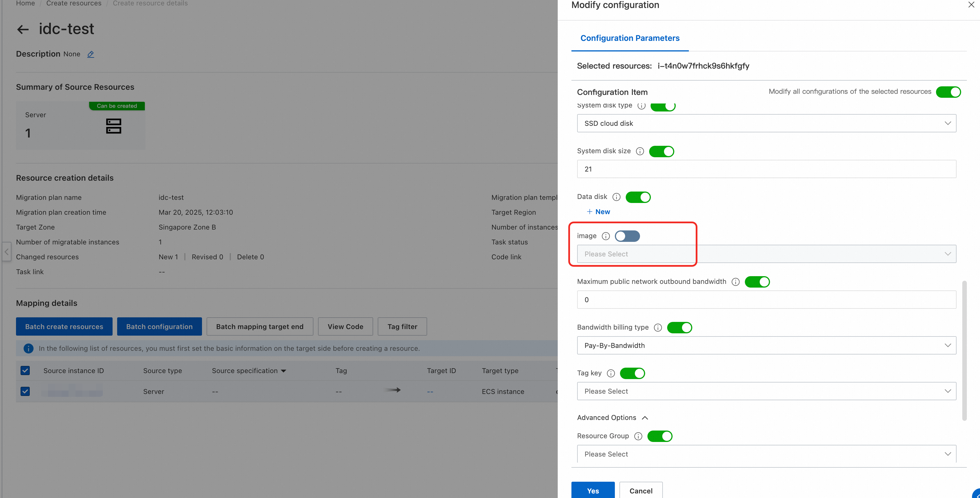Click the edit description pencil icon
Image resolution: width=980 pixels, height=498 pixels.
click(x=91, y=54)
